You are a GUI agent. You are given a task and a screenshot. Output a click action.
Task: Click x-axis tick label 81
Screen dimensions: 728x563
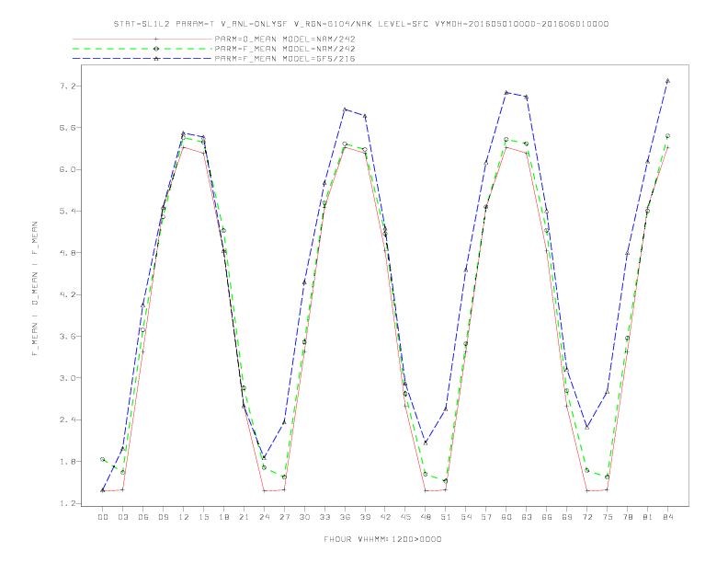[648, 517]
